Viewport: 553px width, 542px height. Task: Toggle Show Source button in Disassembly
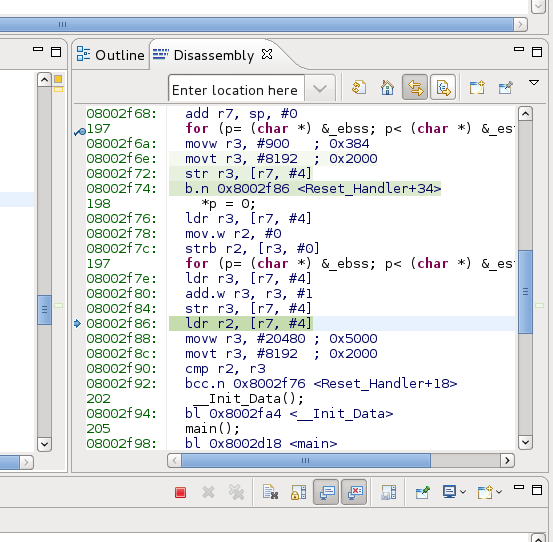click(x=443, y=87)
